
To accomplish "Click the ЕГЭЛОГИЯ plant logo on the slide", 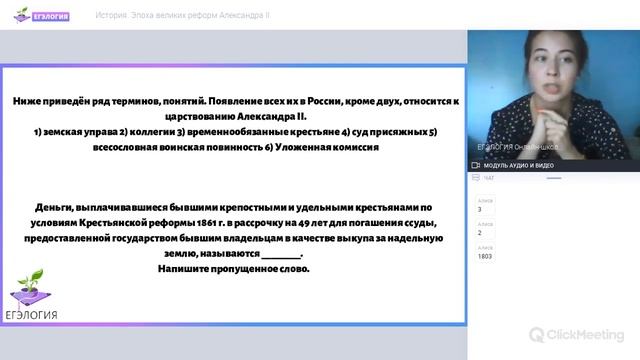I will click(x=31, y=294).
